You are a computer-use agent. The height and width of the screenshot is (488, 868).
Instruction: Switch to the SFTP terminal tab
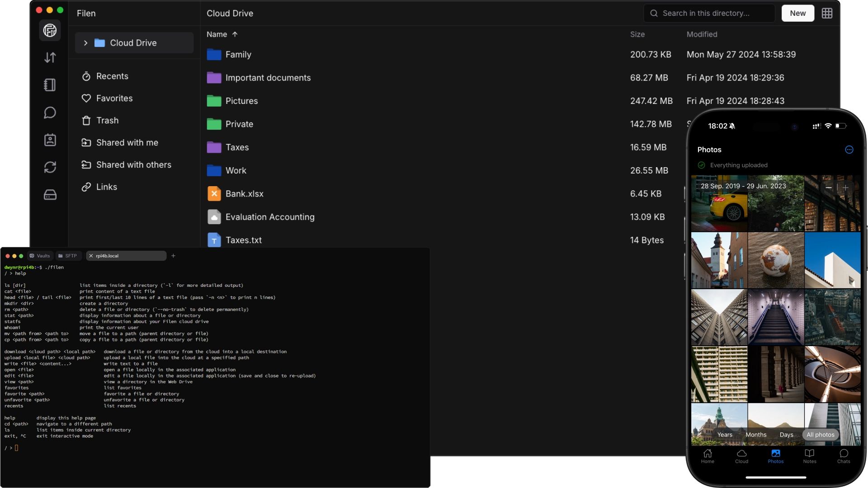coord(68,256)
